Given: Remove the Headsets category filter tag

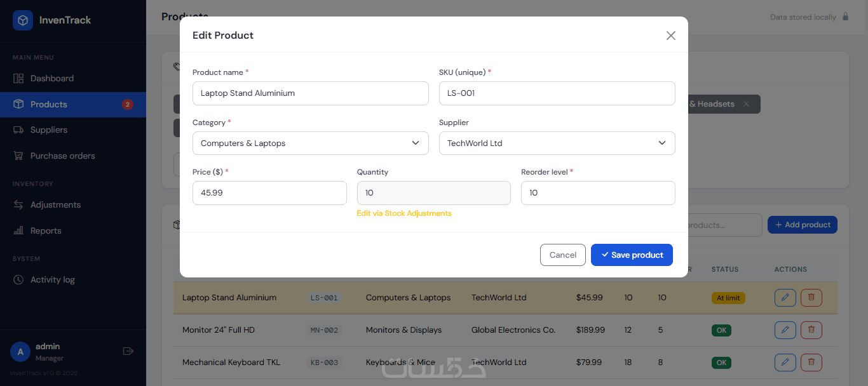Looking at the screenshot, I should coord(746,104).
